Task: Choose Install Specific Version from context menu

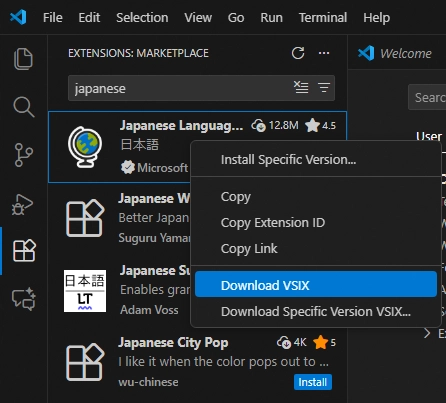Action: [316, 160]
